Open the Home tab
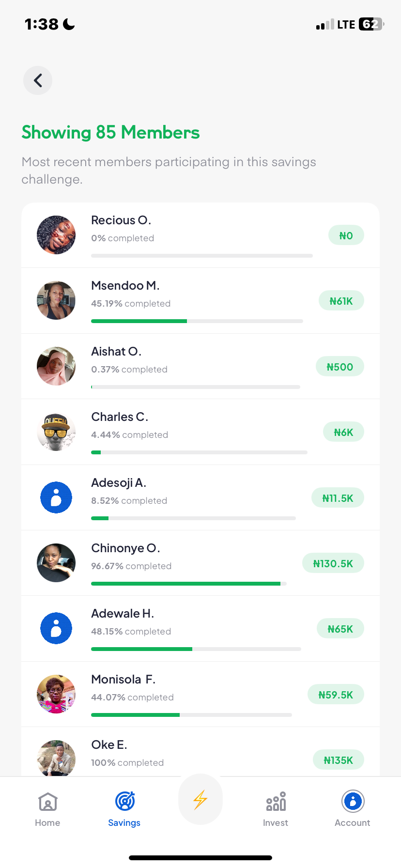This screenshot has height=868, width=401. coord(47,808)
